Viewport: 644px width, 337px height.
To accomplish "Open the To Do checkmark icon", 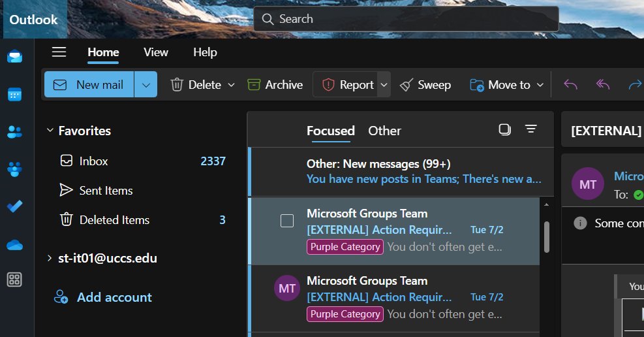I will [15, 206].
